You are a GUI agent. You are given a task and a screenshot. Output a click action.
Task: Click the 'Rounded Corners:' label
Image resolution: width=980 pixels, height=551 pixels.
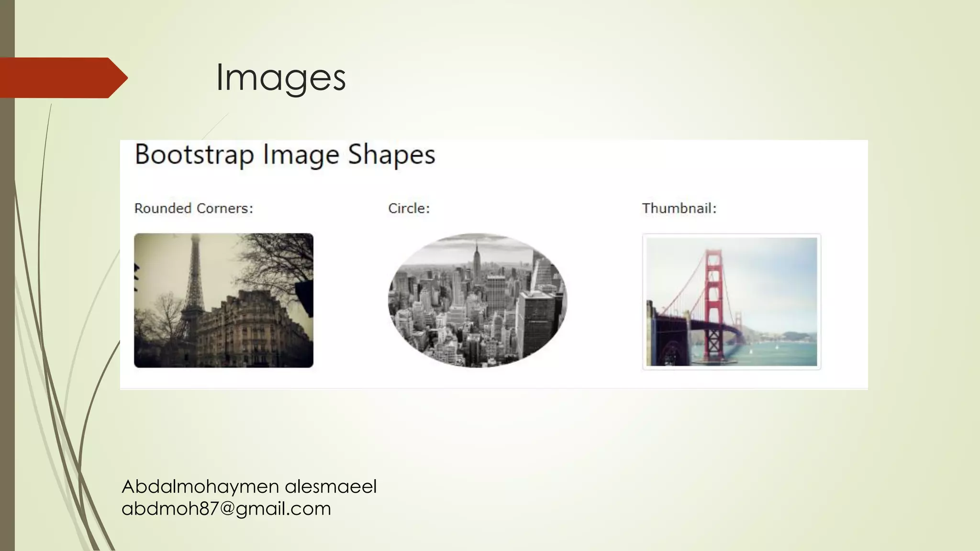coord(193,209)
